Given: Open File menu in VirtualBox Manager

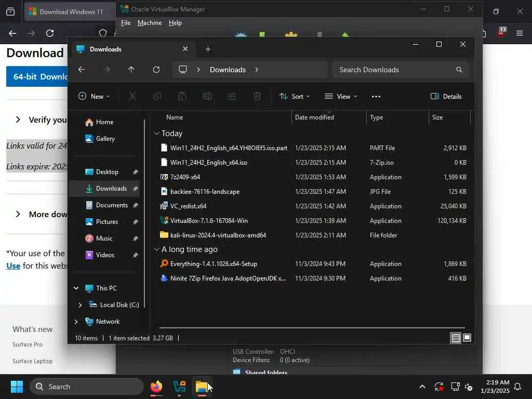Looking at the screenshot, I should 126,23.
